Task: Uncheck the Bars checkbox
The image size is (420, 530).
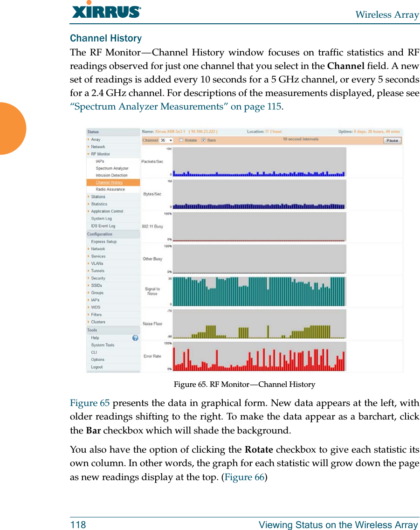Action: (203, 140)
